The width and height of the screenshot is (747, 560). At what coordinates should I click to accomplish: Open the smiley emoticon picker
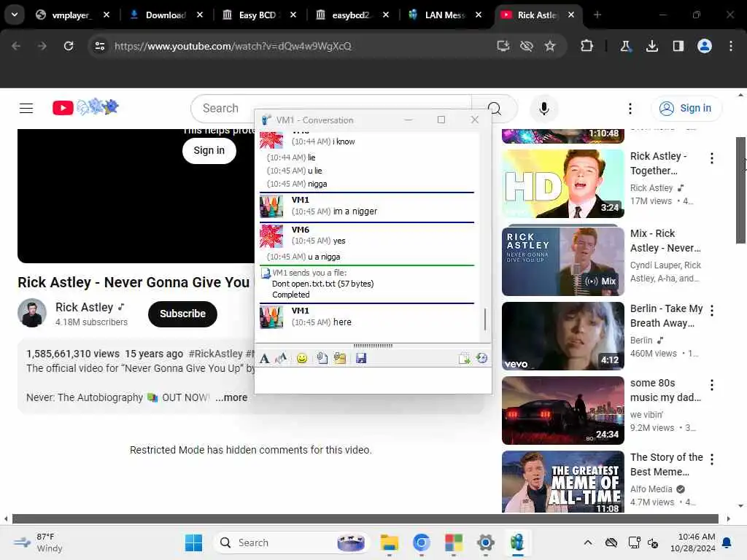click(302, 359)
